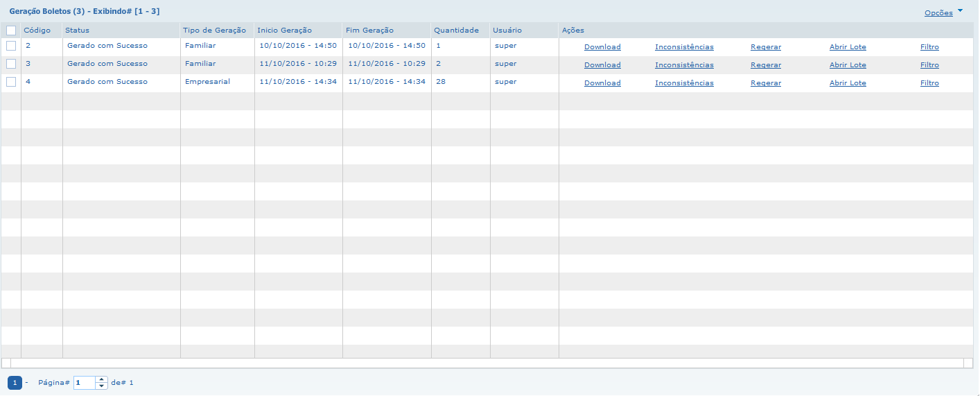Focus the Página# number input
This screenshot has height=396, width=980.
click(x=84, y=383)
